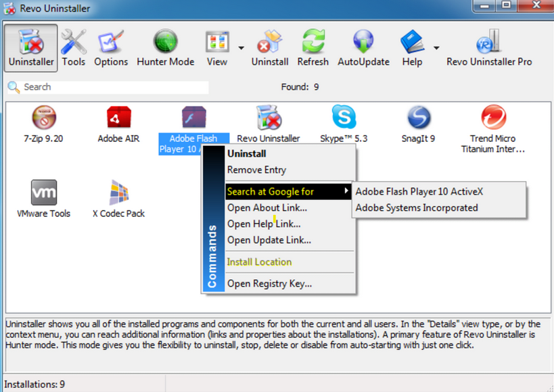
Task: Select the VMware Tools program
Action: [x=43, y=199]
